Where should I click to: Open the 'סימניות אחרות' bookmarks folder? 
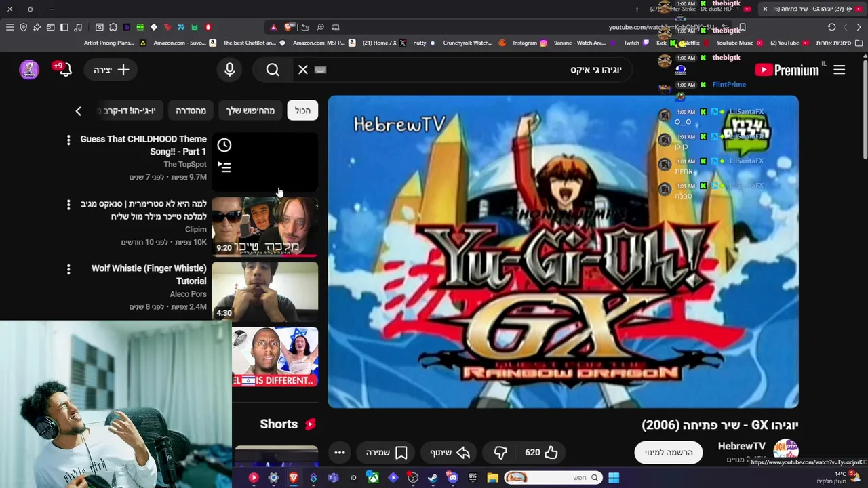pyautogui.click(x=838, y=43)
